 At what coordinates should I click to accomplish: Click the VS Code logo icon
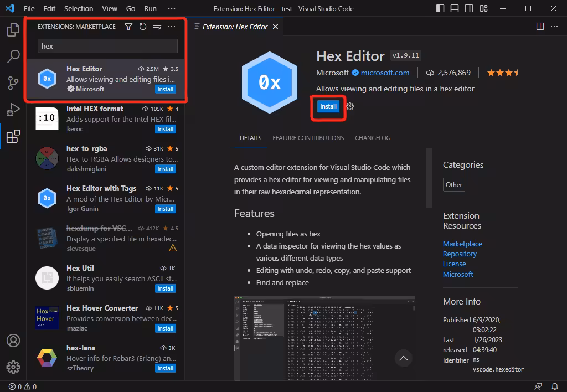[x=10, y=8]
